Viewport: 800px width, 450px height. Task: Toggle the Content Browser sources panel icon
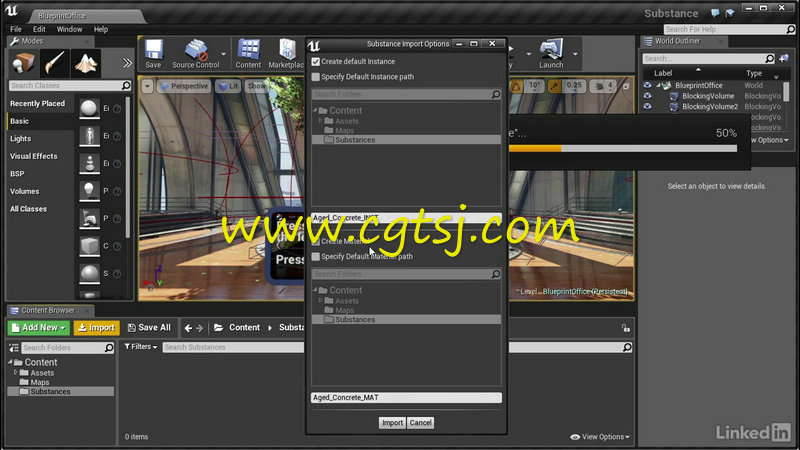click(14, 347)
